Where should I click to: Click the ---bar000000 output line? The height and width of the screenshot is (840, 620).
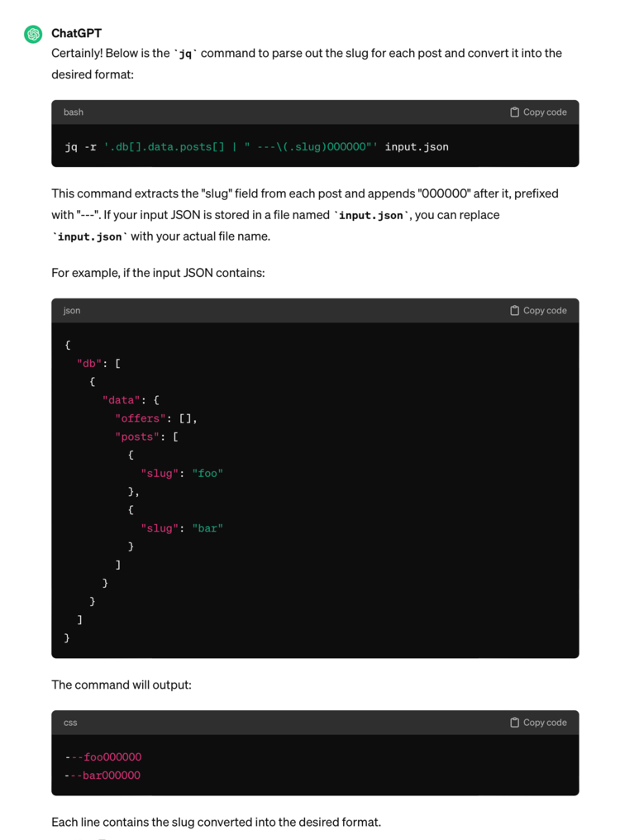pos(103,775)
